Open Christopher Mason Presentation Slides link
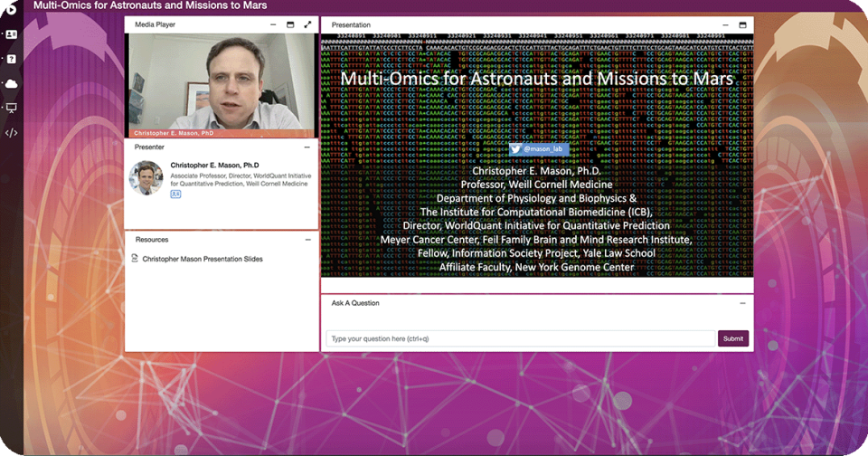The width and height of the screenshot is (868, 456). click(x=203, y=259)
